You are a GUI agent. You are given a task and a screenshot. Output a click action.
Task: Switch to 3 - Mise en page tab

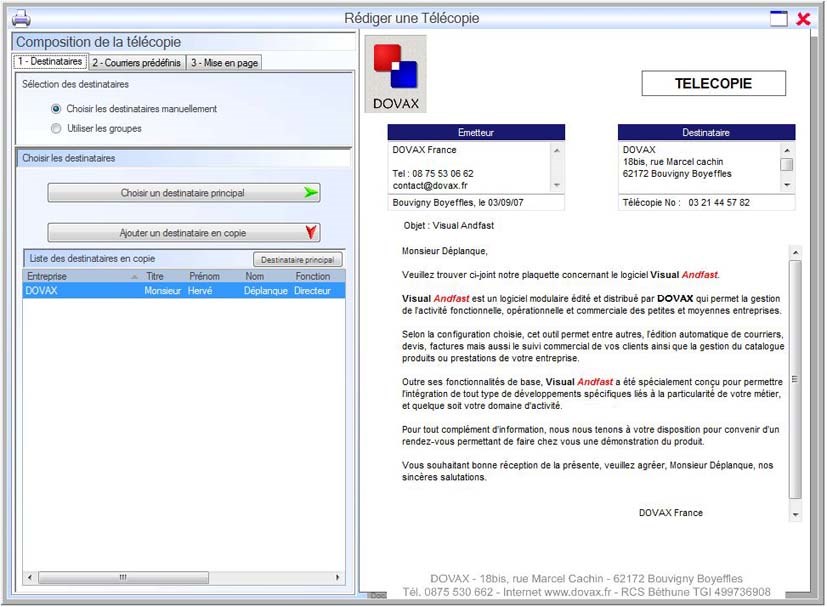coord(224,63)
